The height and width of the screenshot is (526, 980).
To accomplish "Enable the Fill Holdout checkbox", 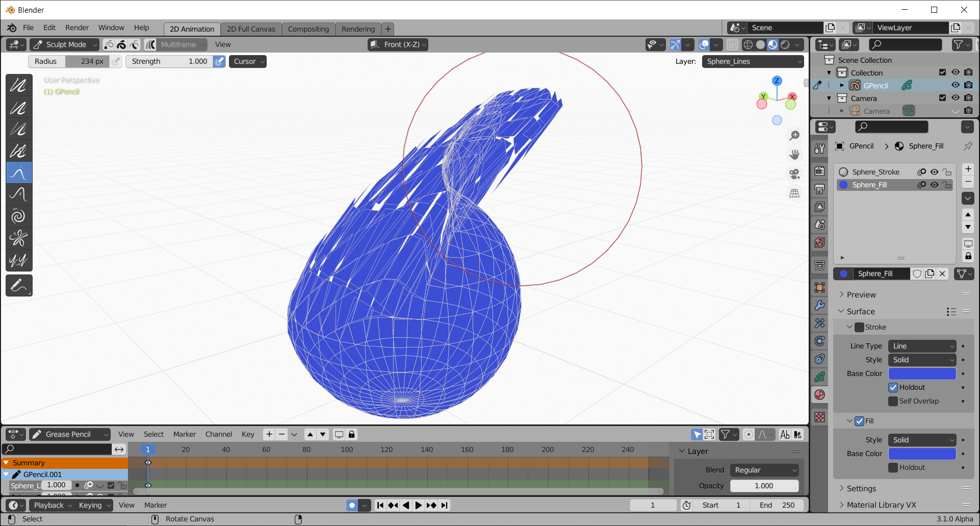I will pyautogui.click(x=893, y=467).
